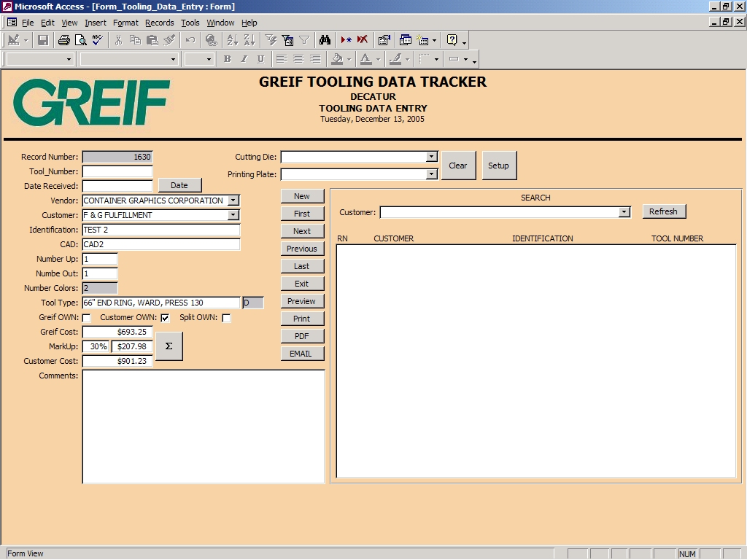747x560 pixels.
Task: Open the F & G FULFILLMENT Customer dropdown
Action: pyautogui.click(x=233, y=215)
